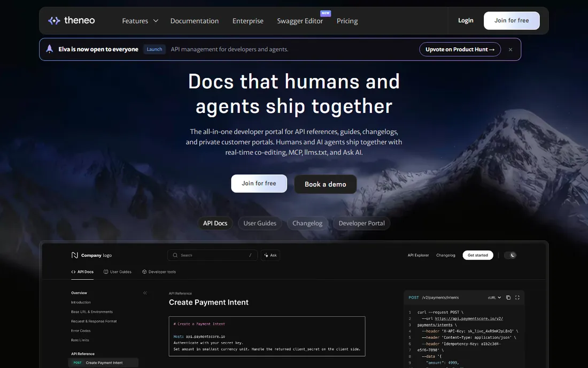Open the Error Codes sidebar item
Screen dimensions: 588x368
tap(81, 331)
